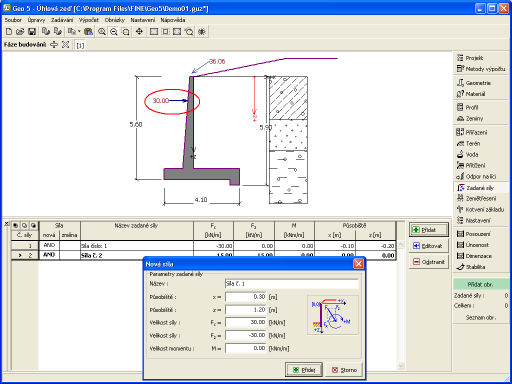Click the Odstranit button
512x384 pixels.
[429, 262]
